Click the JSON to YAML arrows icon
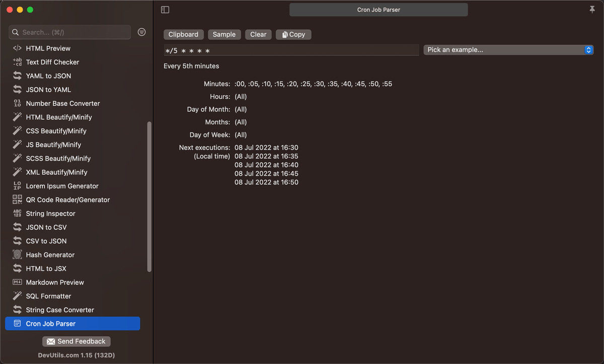Screen dimensions: 604x364 (x=17, y=90)
